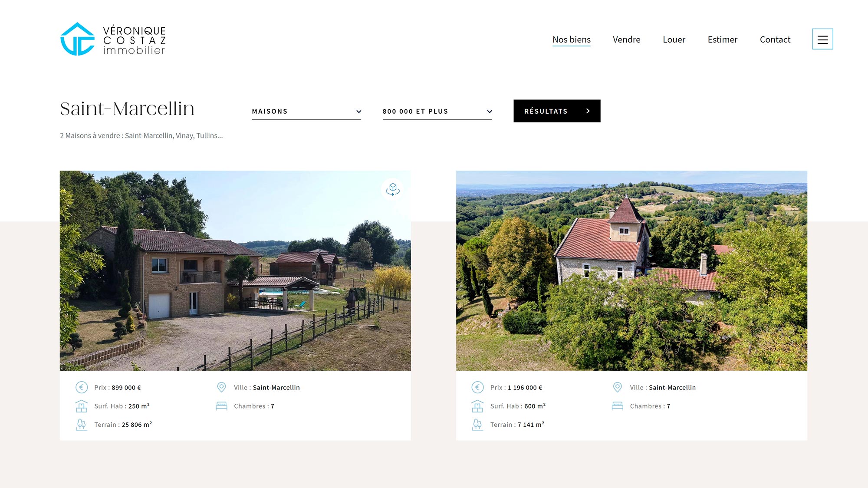Click the house surface icon for 600 m²
Image resolution: width=868 pixels, height=488 pixels.
[477, 406]
